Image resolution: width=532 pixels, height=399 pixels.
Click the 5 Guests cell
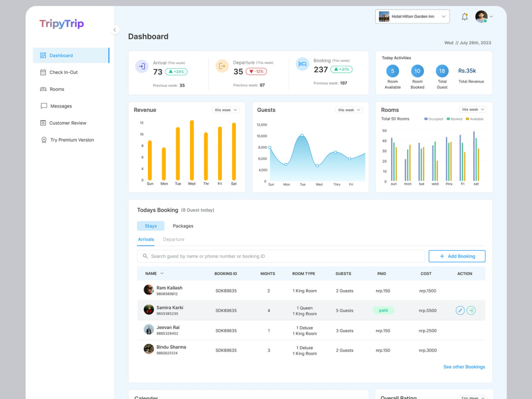pyautogui.click(x=344, y=311)
